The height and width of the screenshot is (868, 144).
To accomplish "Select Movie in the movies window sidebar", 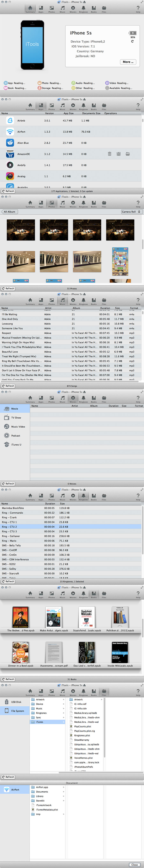I will (x=15, y=409).
